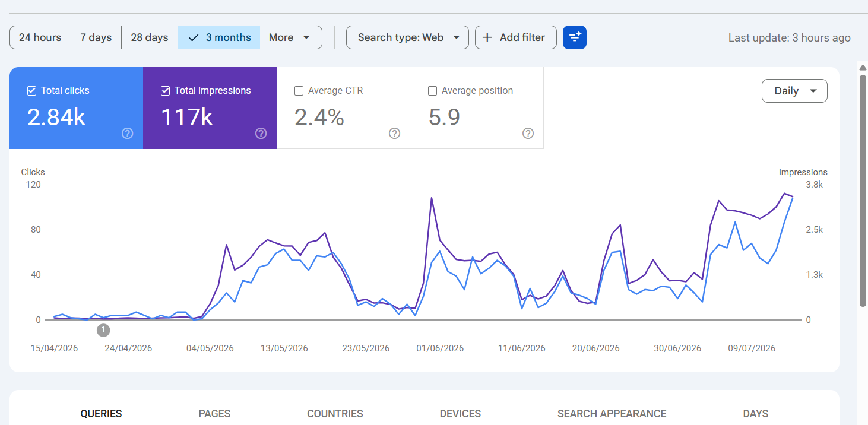Screen dimensions: 868x425
Task: Open help icon on Total clicks card
Action: [x=127, y=133]
